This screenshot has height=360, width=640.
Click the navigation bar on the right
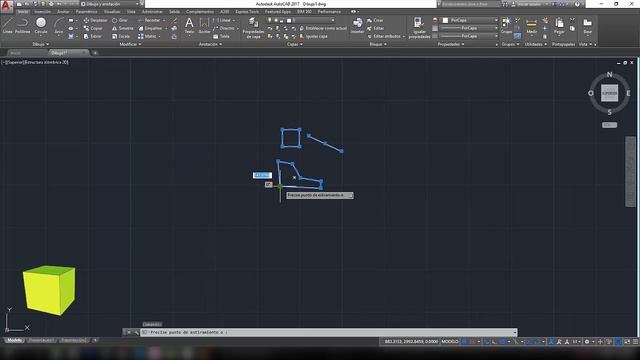pyautogui.click(x=630, y=172)
